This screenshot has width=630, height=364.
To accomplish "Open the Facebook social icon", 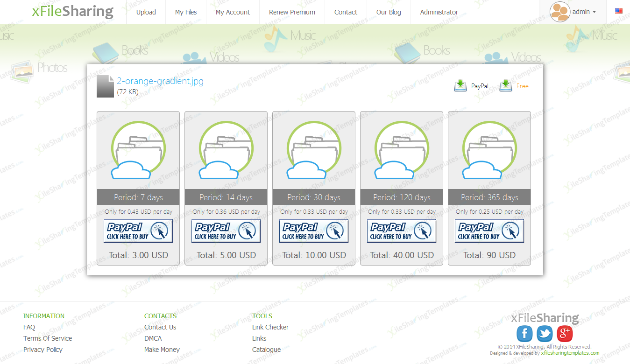I will point(524,334).
